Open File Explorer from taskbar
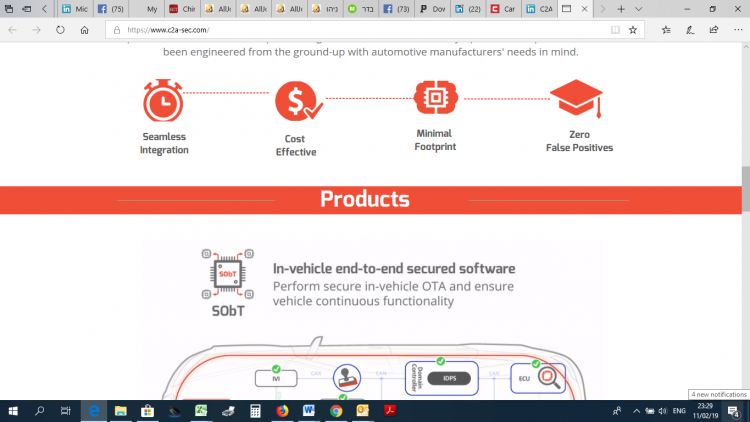750x422 pixels. 121,411
